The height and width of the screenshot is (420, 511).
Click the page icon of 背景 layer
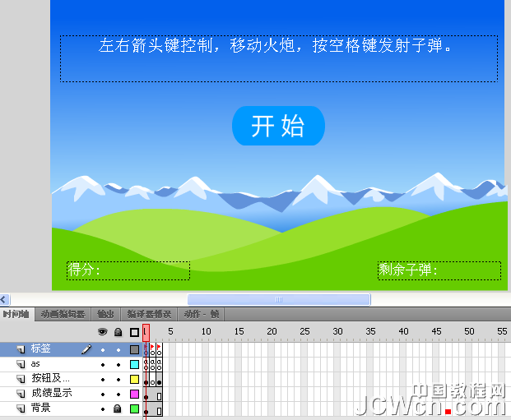(x=21, y=408)
